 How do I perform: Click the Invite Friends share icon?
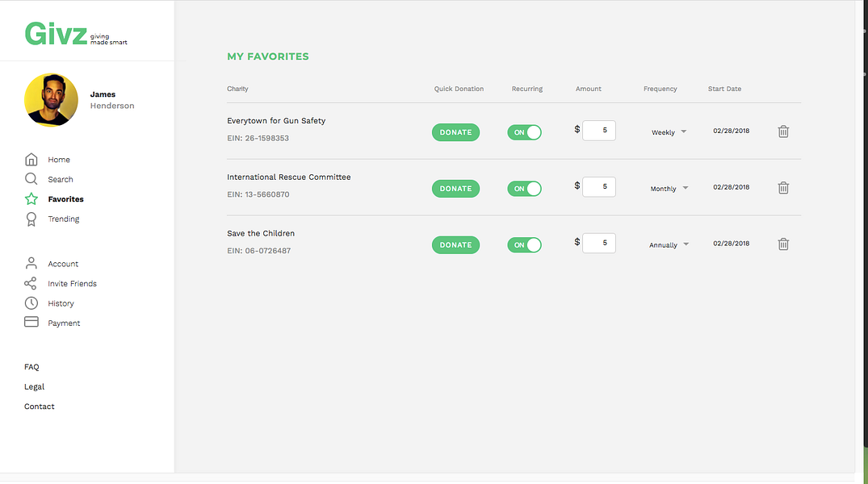(31, 283)
